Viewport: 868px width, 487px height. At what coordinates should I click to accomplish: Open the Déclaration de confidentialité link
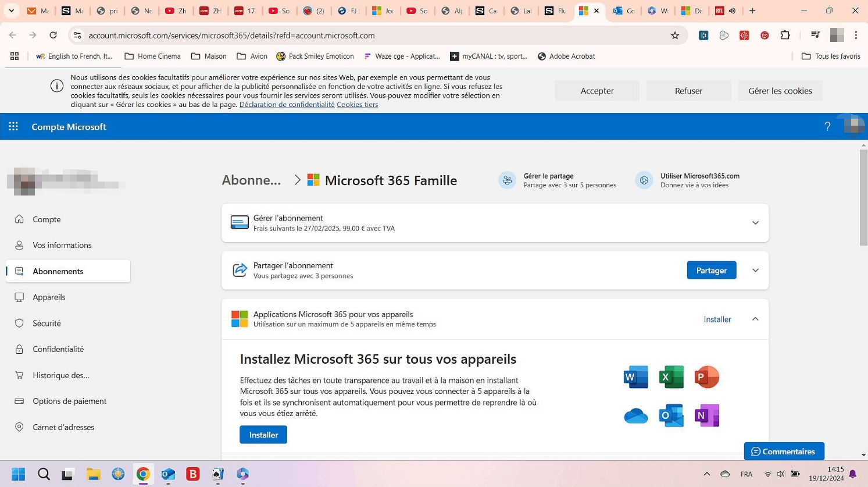click(287, 105)
